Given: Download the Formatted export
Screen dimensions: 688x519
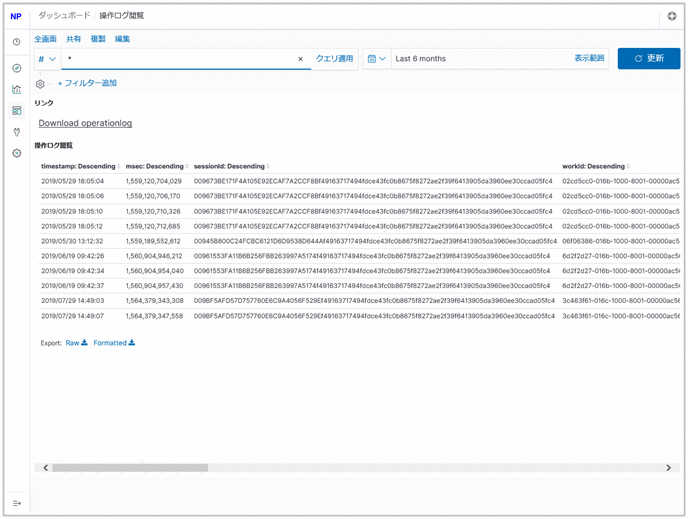Looking at the screenshot, I should (x=114, y=342).
